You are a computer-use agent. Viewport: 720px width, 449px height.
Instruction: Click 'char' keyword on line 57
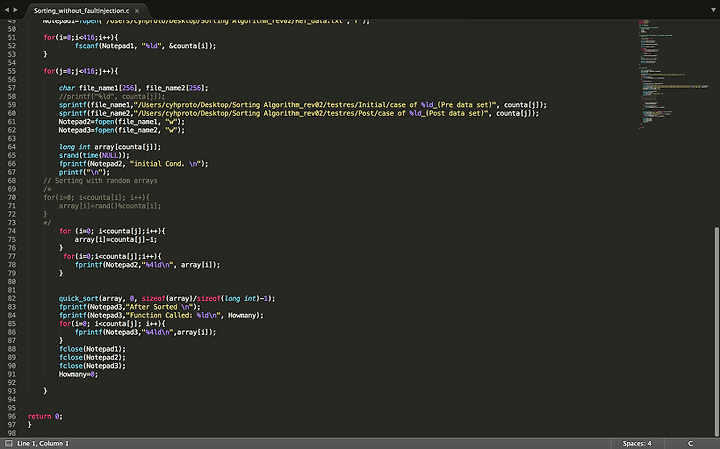67,88
